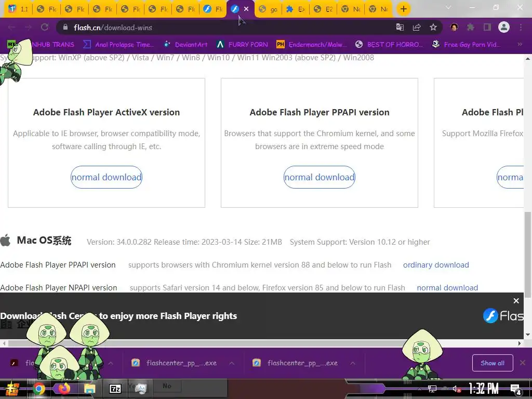
Task: Expand the bookmarks bar overflow chevron
Action: click(x=520, y=44)
